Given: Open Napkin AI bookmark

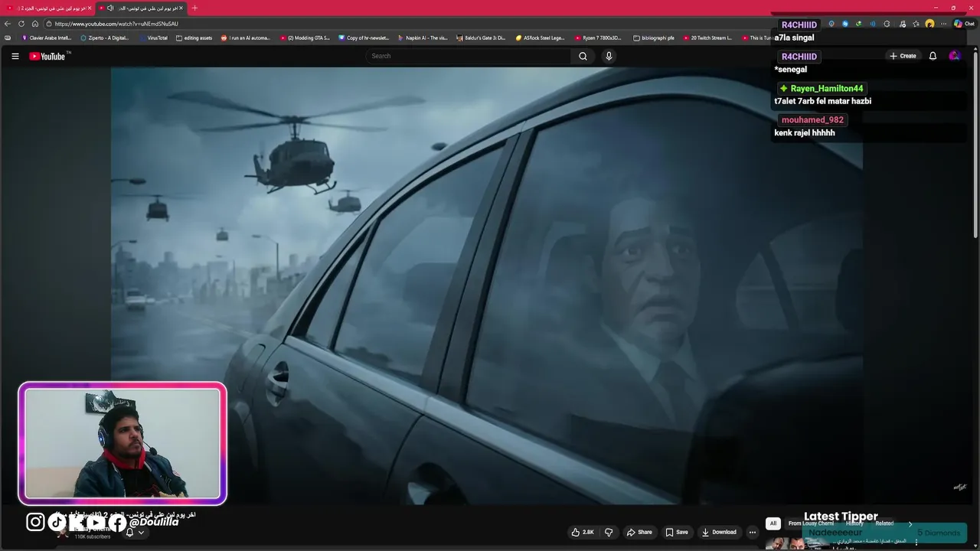Looking at the screenshot, I should 423,37.
